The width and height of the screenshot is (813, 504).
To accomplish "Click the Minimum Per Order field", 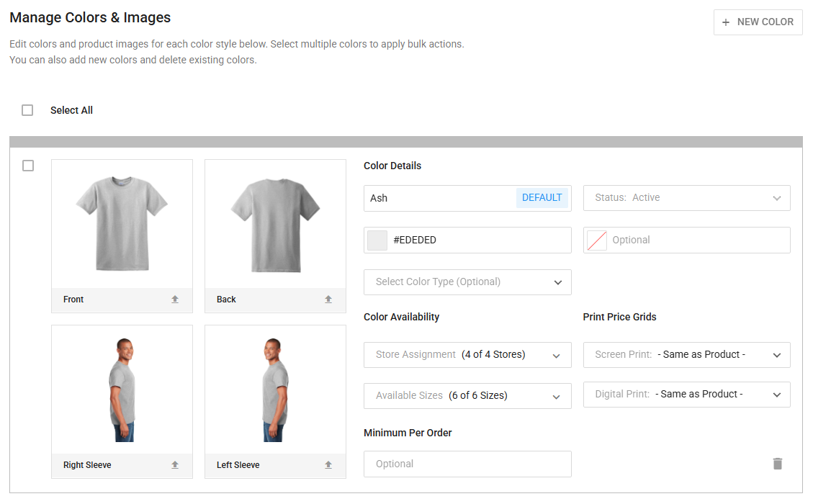I will click(x=467, y=464).
